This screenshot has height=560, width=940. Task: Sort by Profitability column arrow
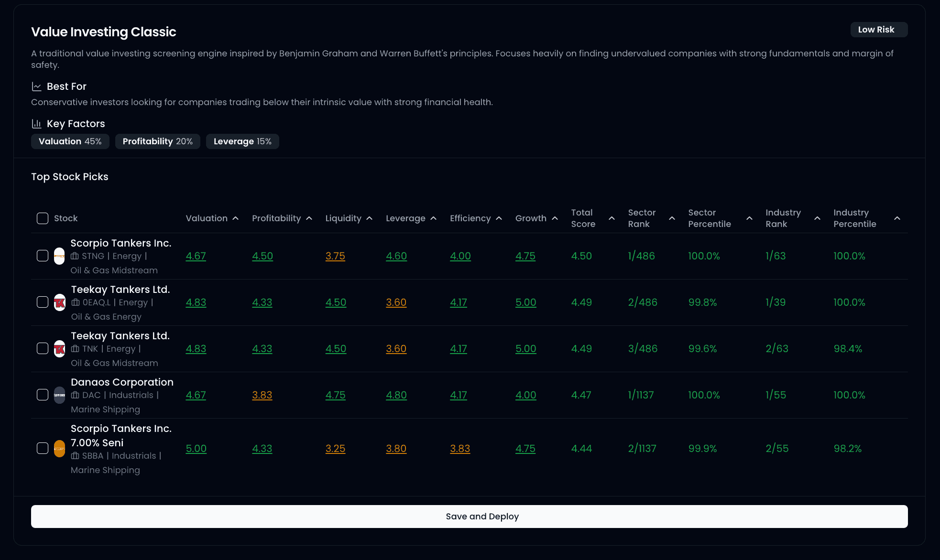click(x=309, y=218)
